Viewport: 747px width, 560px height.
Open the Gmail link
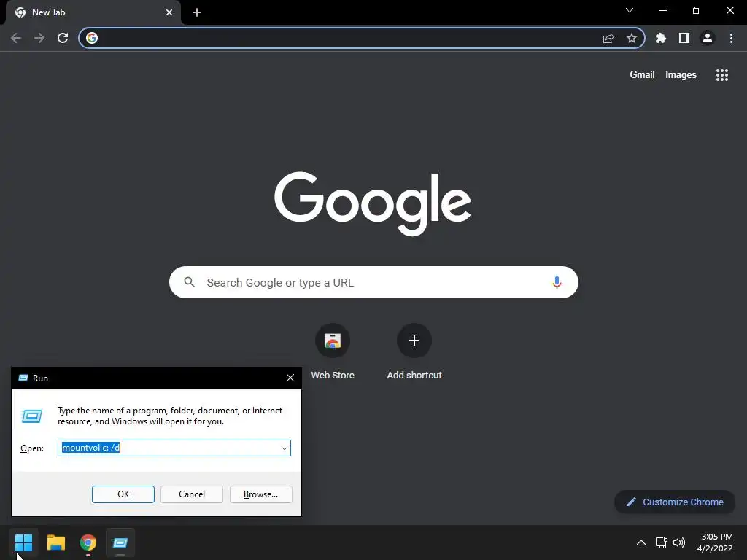tap(642, 75)
